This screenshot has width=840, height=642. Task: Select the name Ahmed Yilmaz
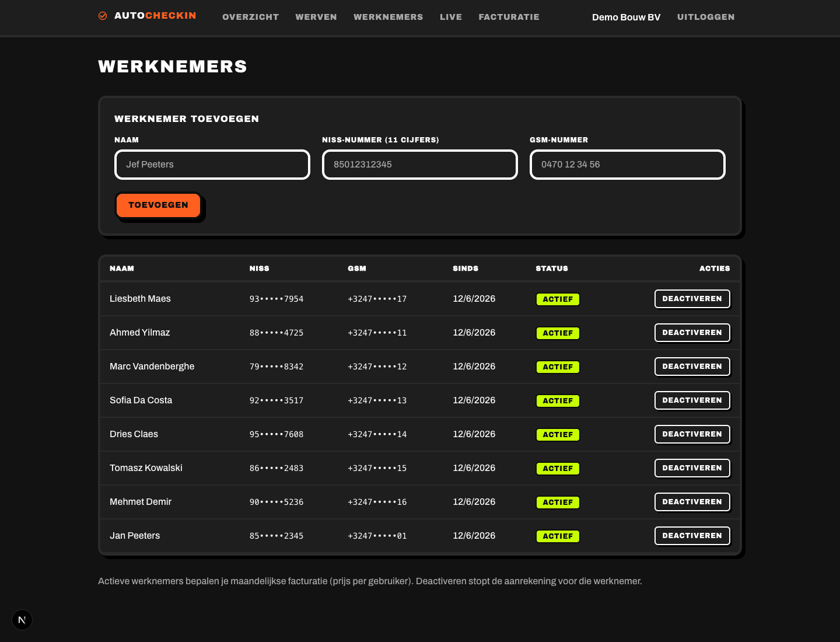coord(140,333)
